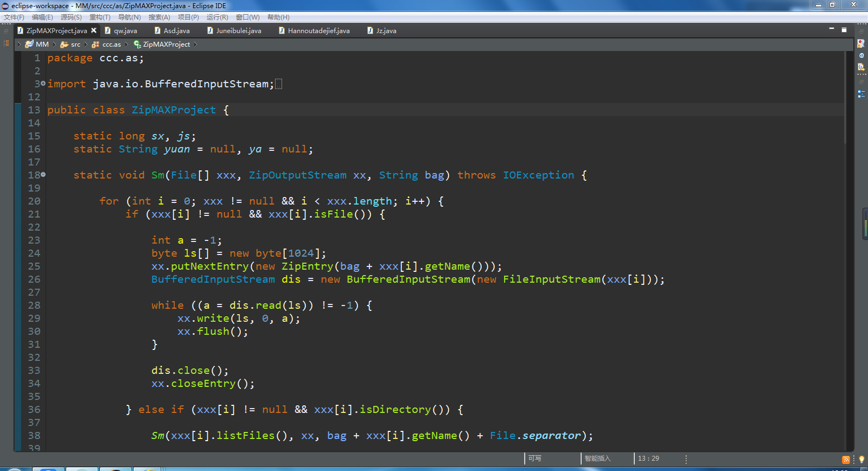Expand the folded imports at line 3
The height and width of the screenshot is (471, 868).
click(x=43, y=84)
